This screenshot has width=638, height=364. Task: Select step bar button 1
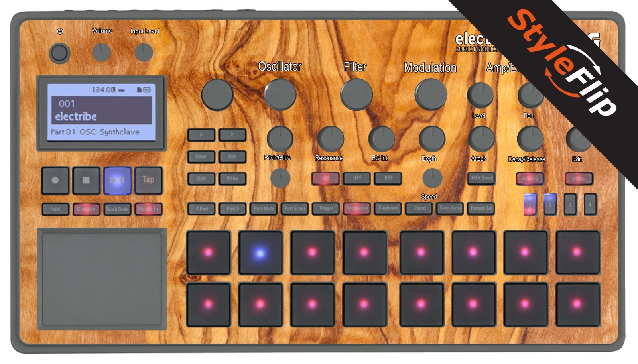[530, 205]
